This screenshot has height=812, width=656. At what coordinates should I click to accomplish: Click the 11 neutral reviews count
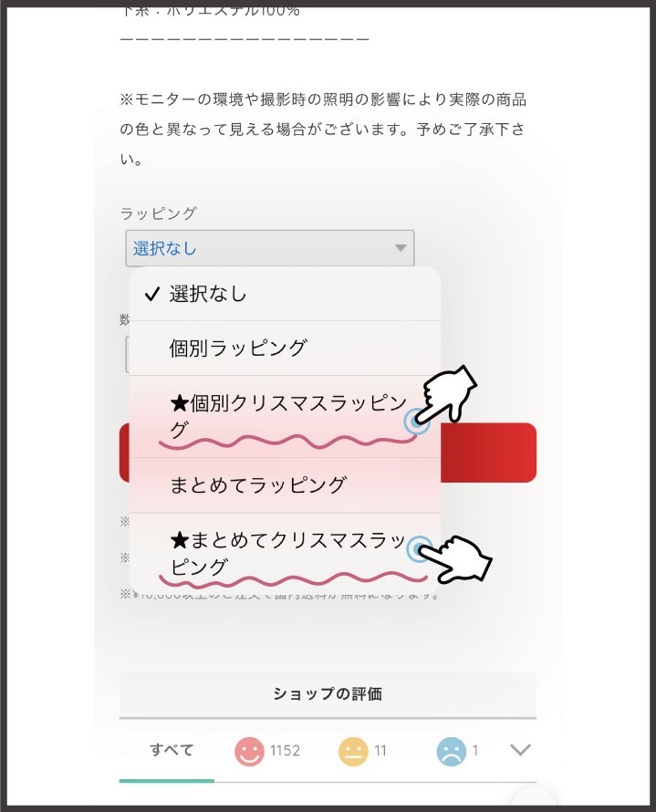[380, 751]
